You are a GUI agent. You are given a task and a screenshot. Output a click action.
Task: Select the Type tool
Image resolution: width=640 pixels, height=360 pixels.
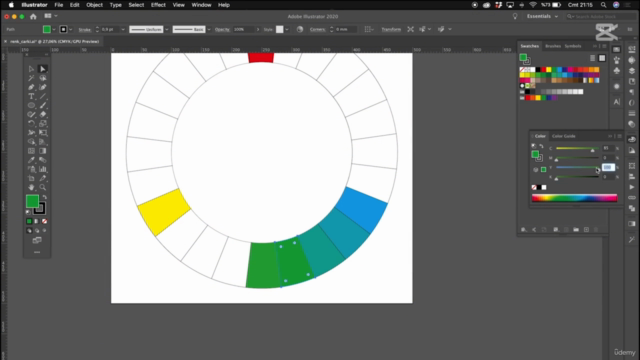[x=31, y=96]
